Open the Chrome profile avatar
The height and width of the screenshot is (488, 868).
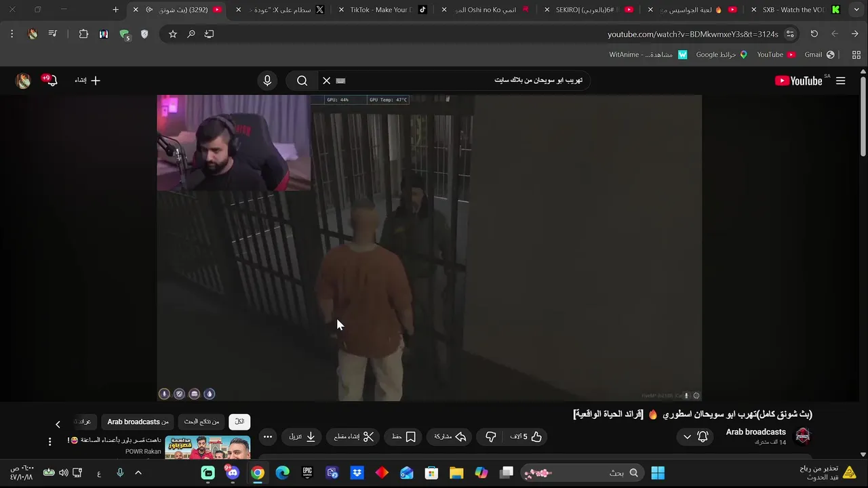click(33, 34)
